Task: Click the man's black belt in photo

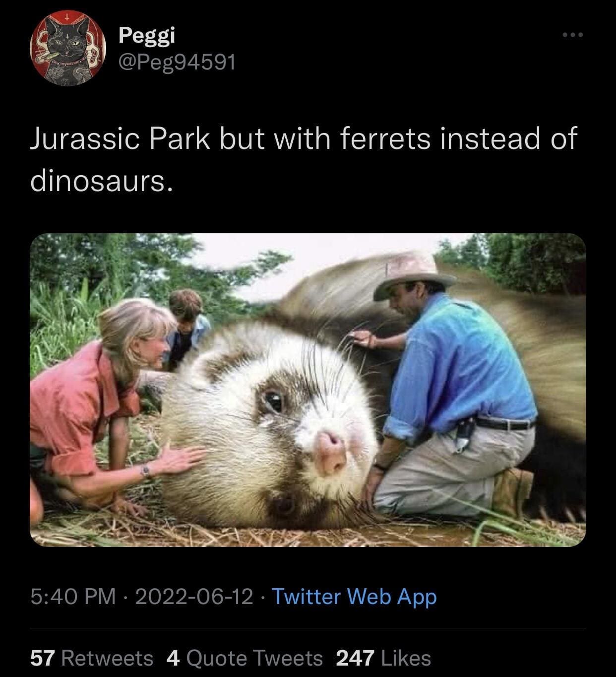Action: (503, 424)
